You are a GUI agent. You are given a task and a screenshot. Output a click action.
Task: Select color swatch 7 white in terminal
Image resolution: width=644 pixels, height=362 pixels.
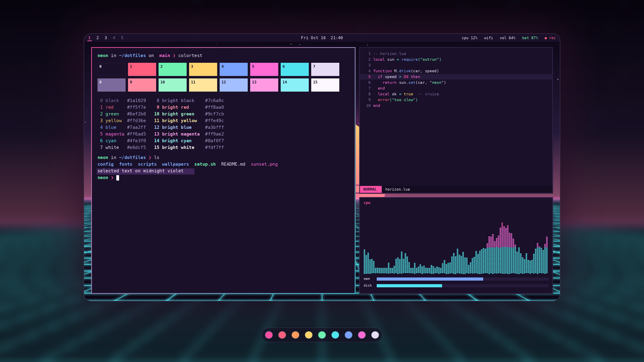coord(325,69)
